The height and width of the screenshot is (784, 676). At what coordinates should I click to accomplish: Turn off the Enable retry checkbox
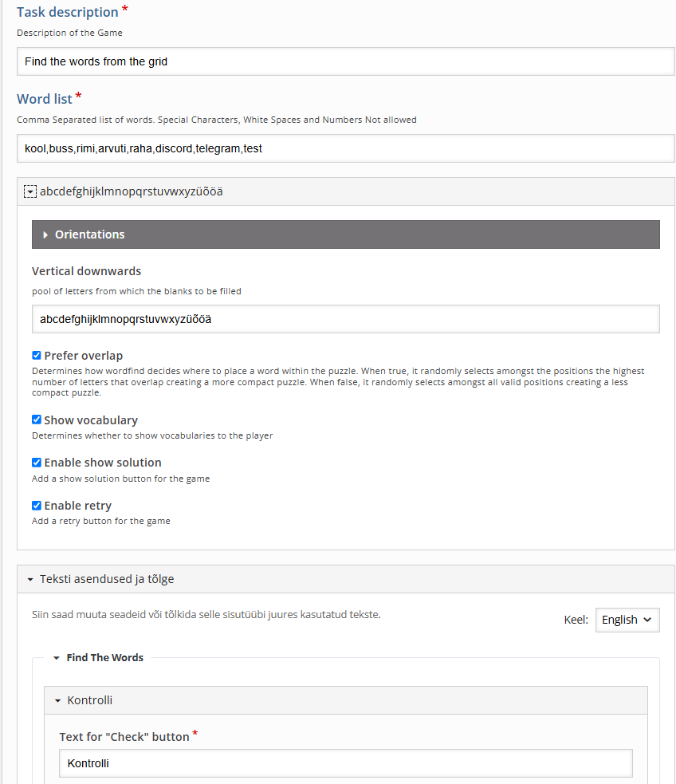point(37,506)
